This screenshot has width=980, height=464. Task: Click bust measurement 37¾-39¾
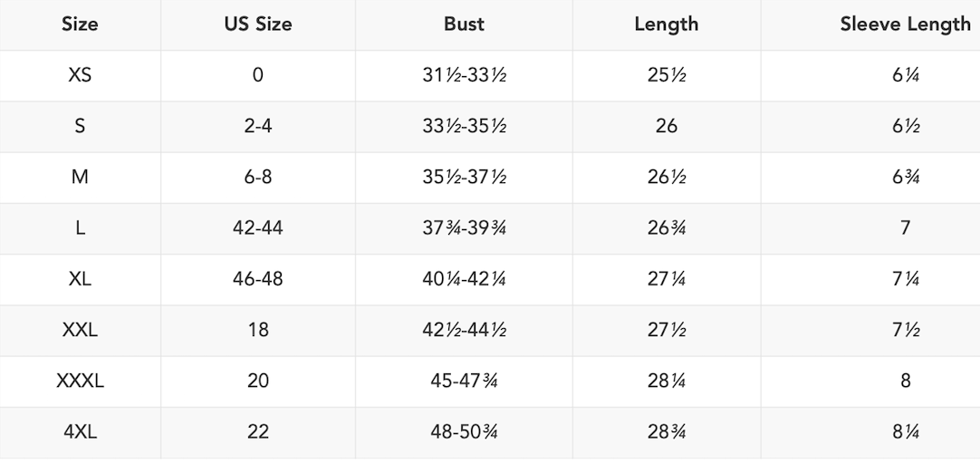464,227
